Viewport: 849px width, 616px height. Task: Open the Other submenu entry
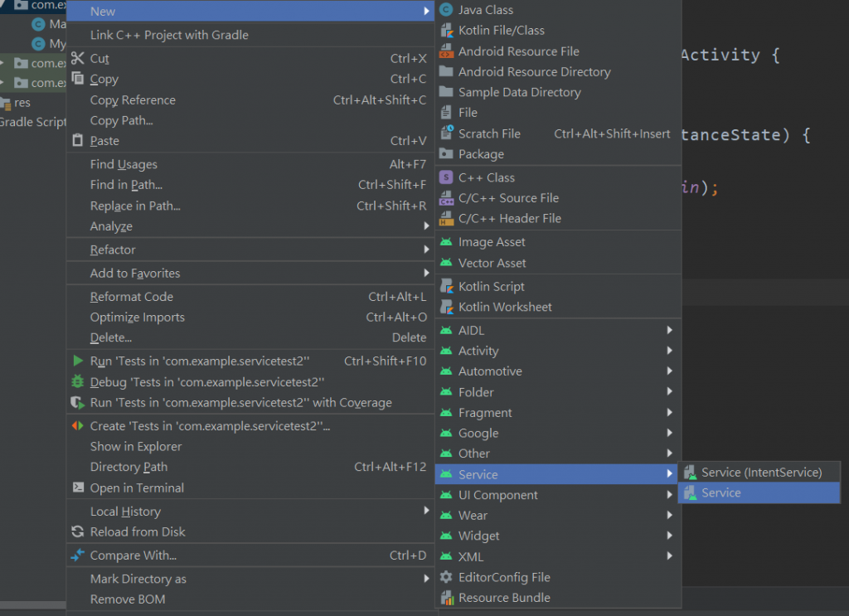pos(558,454)
